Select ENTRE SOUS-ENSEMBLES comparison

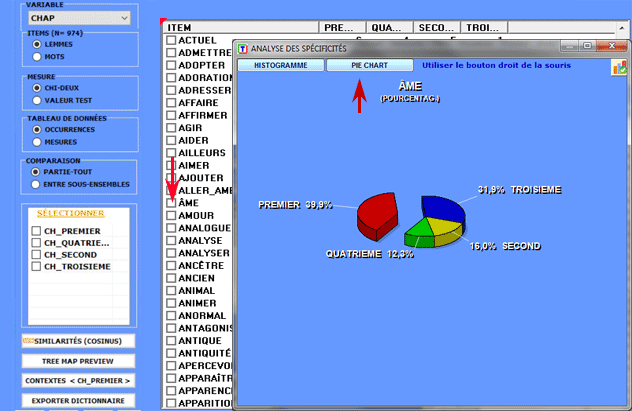[38, 184]
